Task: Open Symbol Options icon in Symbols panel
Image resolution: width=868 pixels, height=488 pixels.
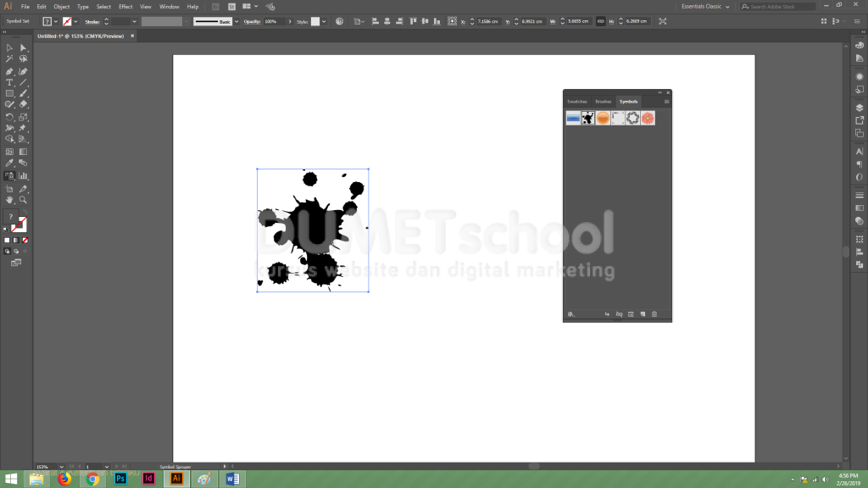Action: click(631, 314)
